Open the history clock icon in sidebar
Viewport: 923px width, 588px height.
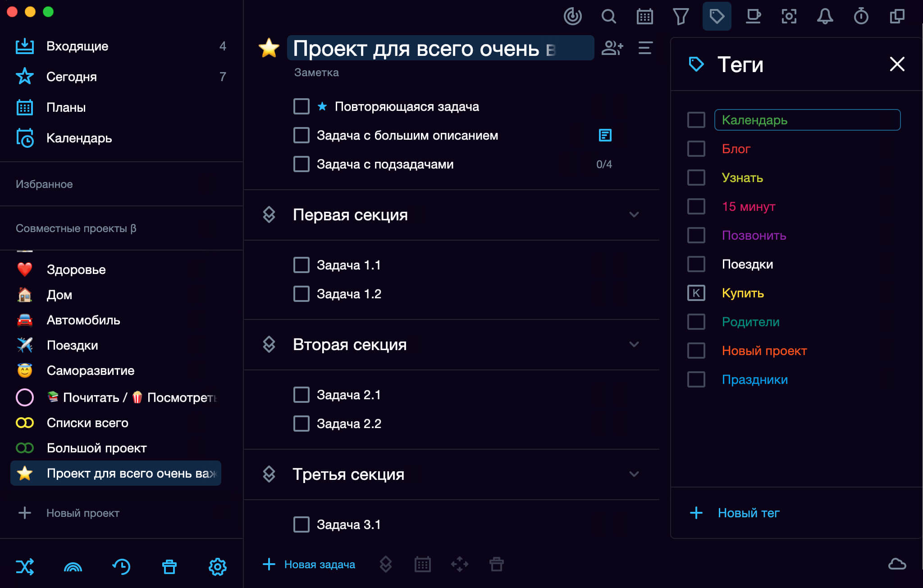pos(121,566)
